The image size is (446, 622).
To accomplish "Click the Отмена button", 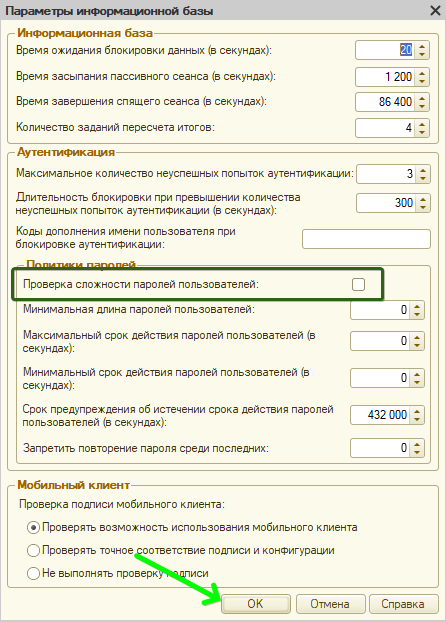I will (x=330, y=604).
